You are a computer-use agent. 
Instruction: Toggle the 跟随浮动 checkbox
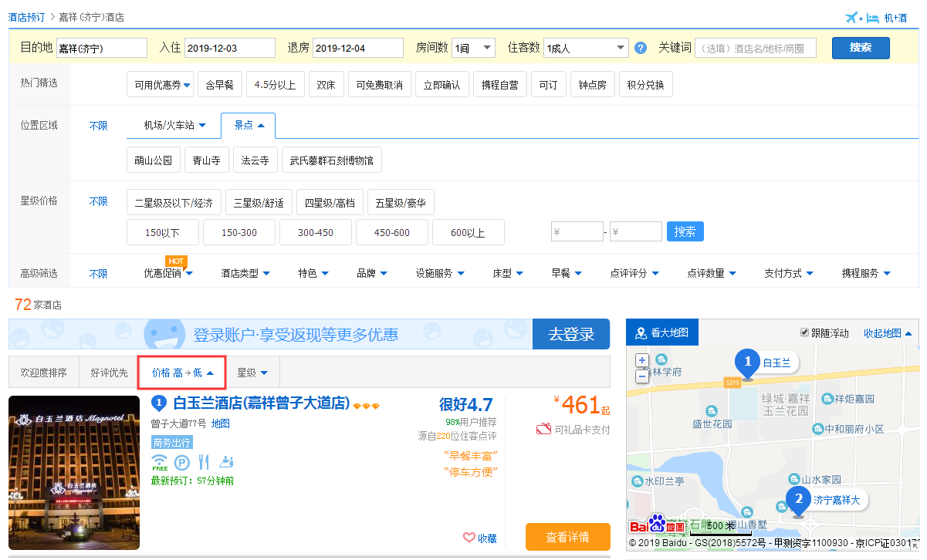[805, 332]
